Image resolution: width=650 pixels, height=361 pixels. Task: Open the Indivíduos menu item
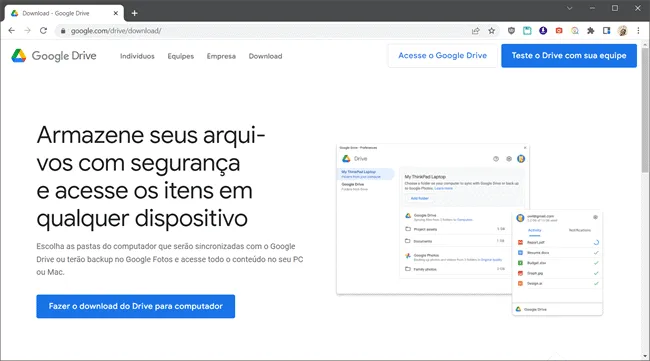click(x=137, y=56)
